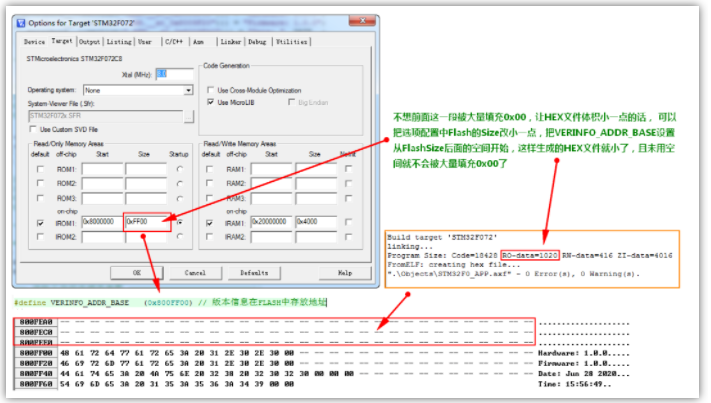Select the IROM1 Startup radio button

pyautogui.click(x=180, y=222)
